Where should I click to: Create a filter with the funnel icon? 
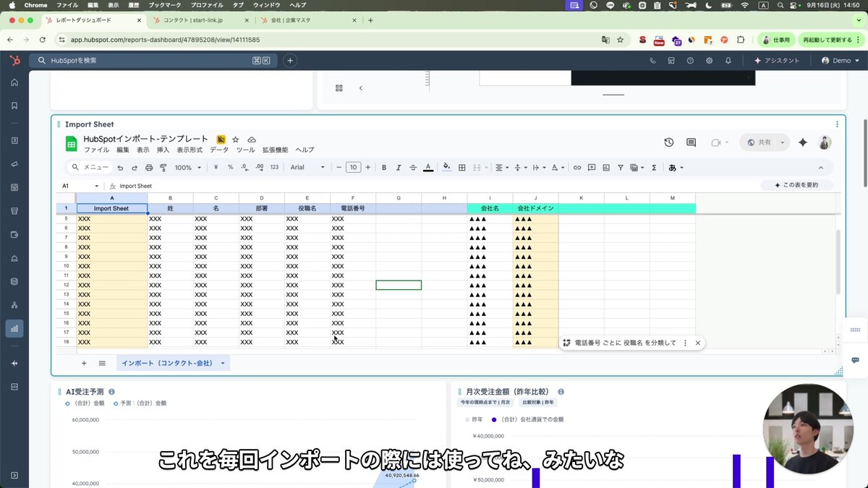pos(621,167)
